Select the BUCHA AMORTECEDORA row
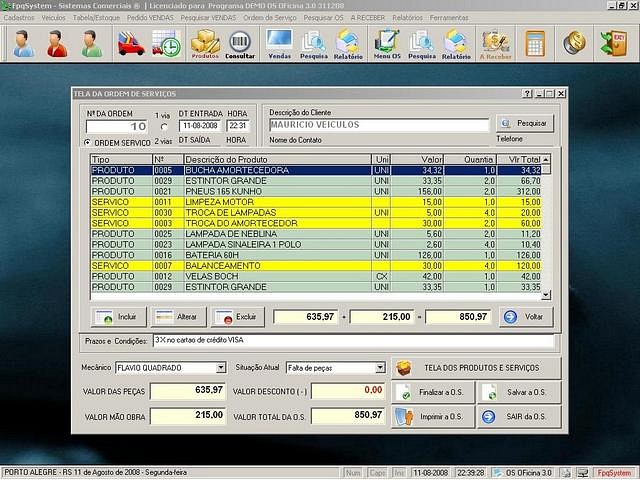This screenshot has width=640, height=480. coord(316,170)
